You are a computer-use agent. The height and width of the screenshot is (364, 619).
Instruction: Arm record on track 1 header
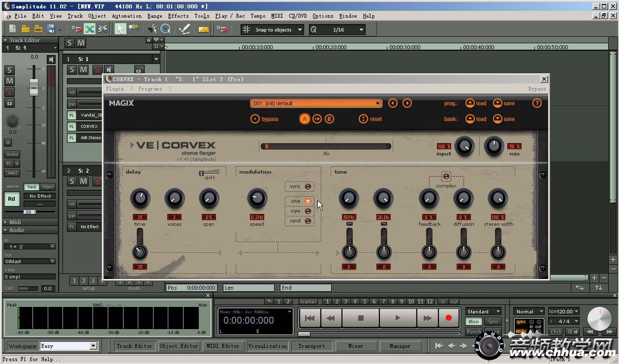click(98, 70)
